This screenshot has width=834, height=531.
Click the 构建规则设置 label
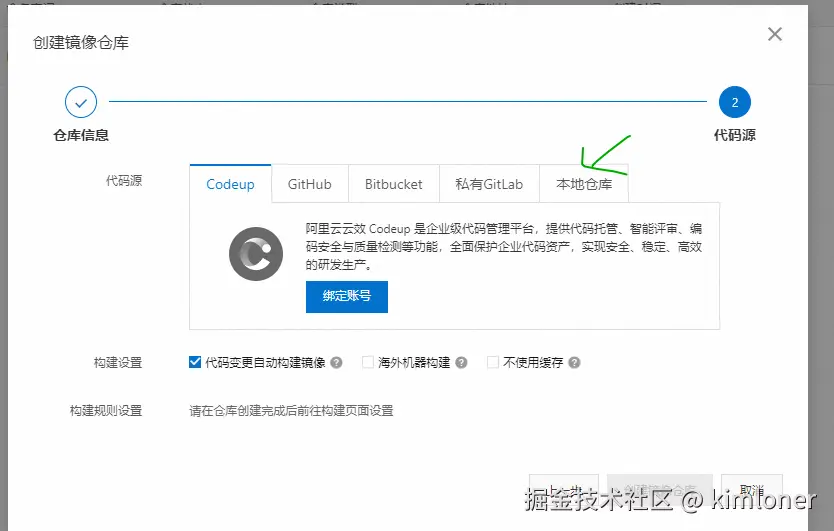(106, 411)
